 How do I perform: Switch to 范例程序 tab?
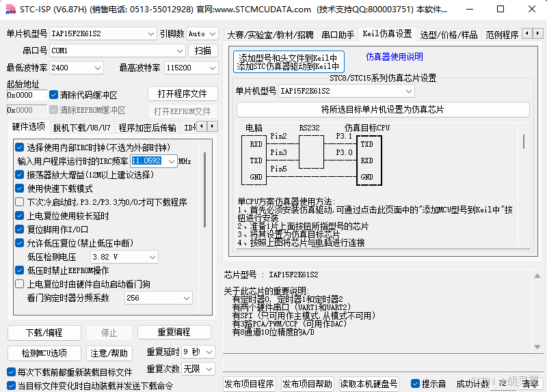tap(502, 35)
